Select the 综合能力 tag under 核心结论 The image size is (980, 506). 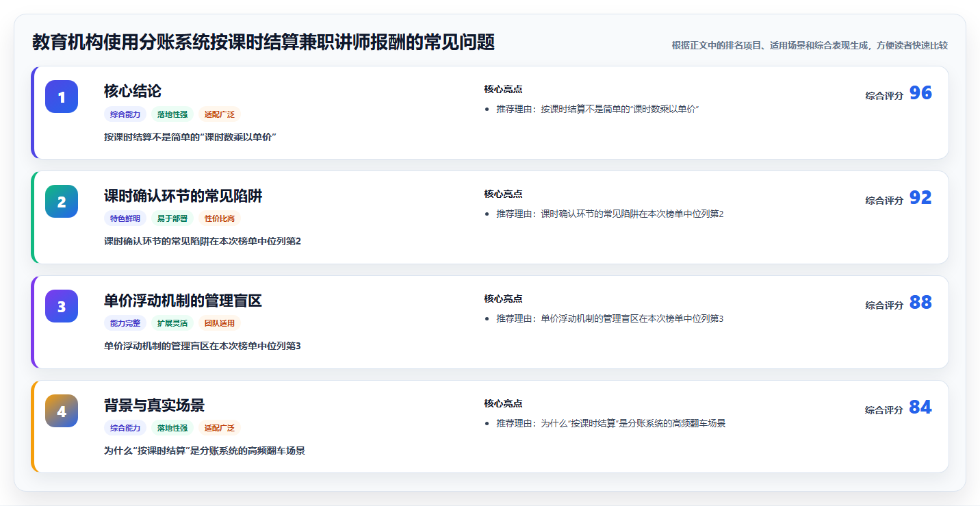(x=125, y=114)
